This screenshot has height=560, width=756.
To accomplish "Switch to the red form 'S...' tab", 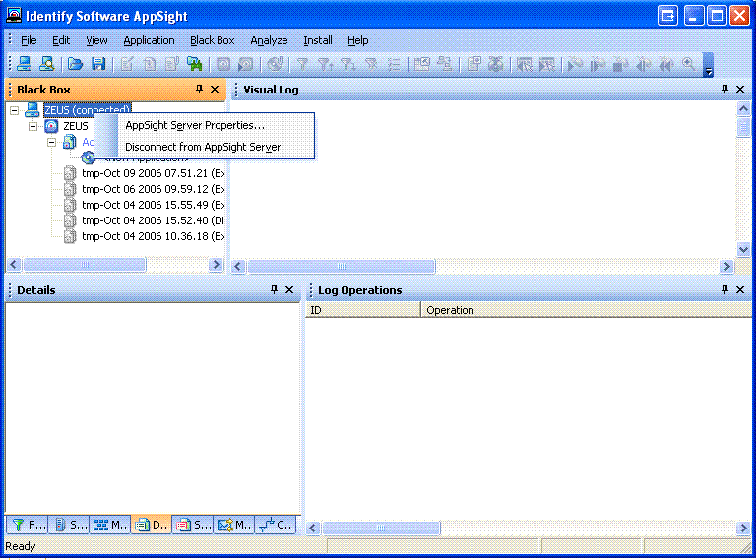I will pyautogui.click(x=192, y=525).
